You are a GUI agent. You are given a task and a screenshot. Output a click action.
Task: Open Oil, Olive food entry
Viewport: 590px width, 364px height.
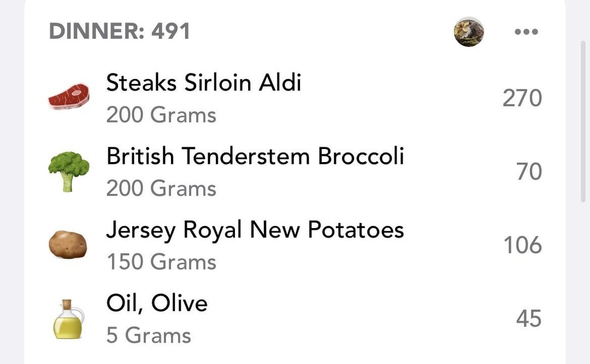(157, 303)
